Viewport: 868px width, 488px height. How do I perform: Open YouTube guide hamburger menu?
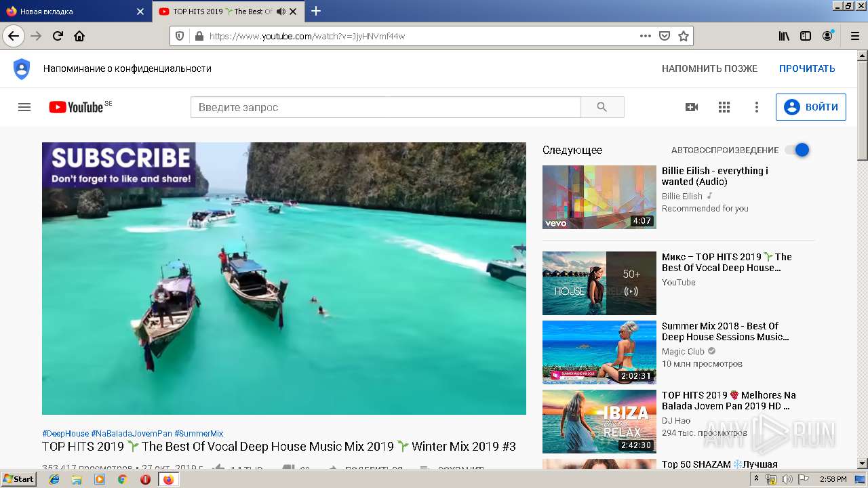tap(24, 107)
